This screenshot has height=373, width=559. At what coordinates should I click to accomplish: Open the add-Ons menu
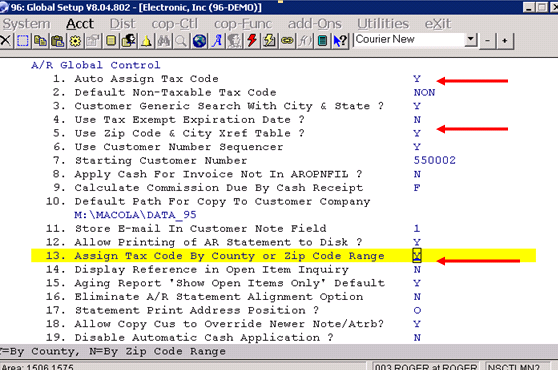tap(314, 24)
